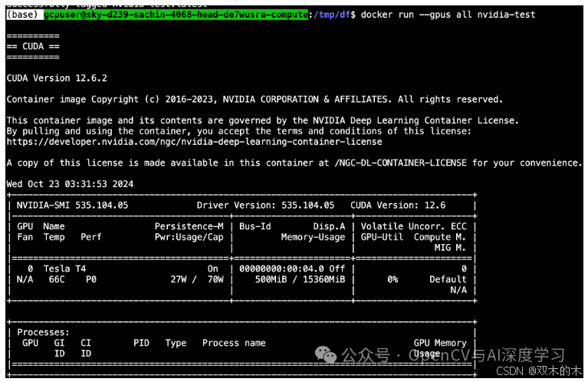Click the timestamp Wed Oct 23 03:31:53 2024
This screenshot has width=588, height=382.
pyautogui.click(x=70, y=184)
